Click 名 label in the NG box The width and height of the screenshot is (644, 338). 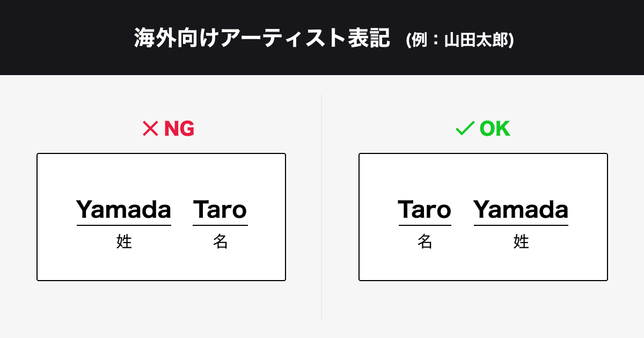point(220,242)
